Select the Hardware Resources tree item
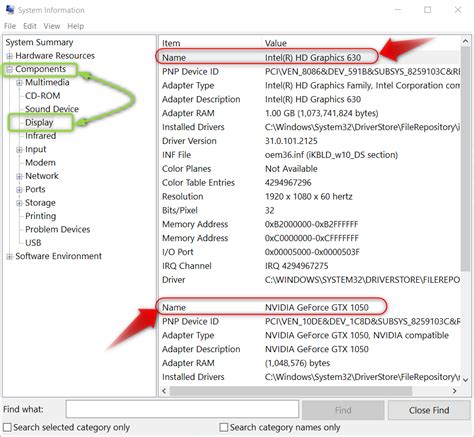Viewport: 474px width, 437px height. click(x=55, y=56)
